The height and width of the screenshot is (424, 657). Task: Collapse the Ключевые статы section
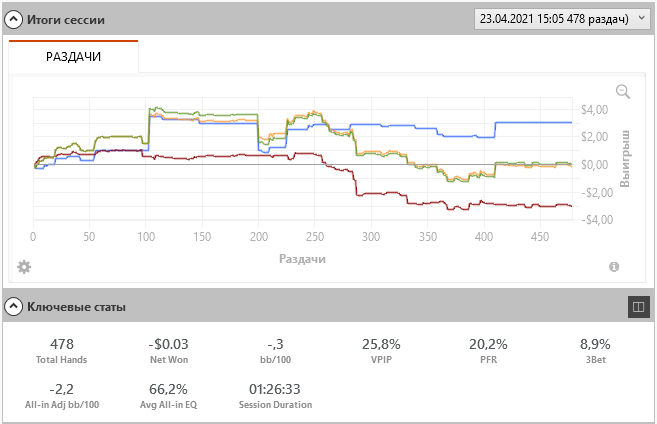13,307
